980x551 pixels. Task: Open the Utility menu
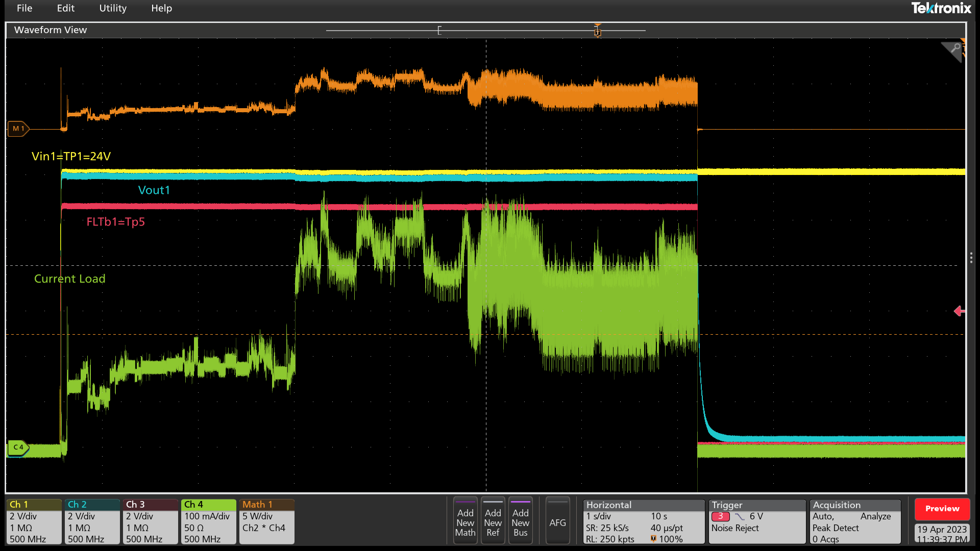coord(113,8)
